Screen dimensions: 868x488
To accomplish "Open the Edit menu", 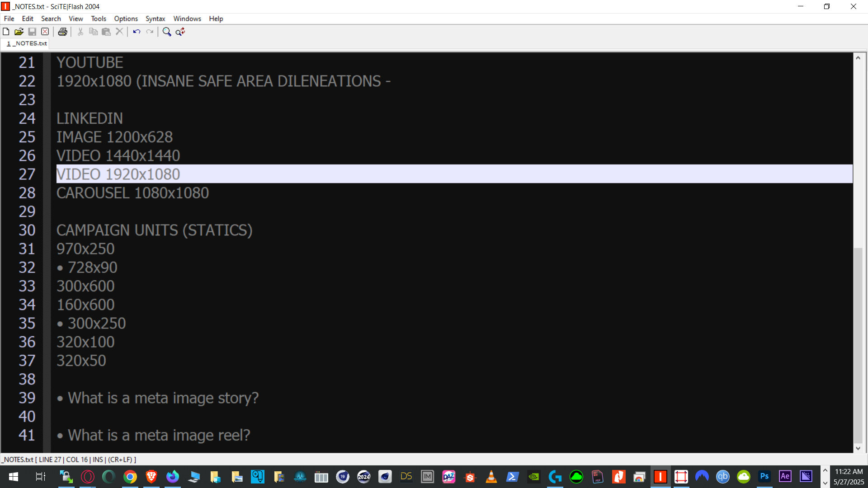I will 28,19.
